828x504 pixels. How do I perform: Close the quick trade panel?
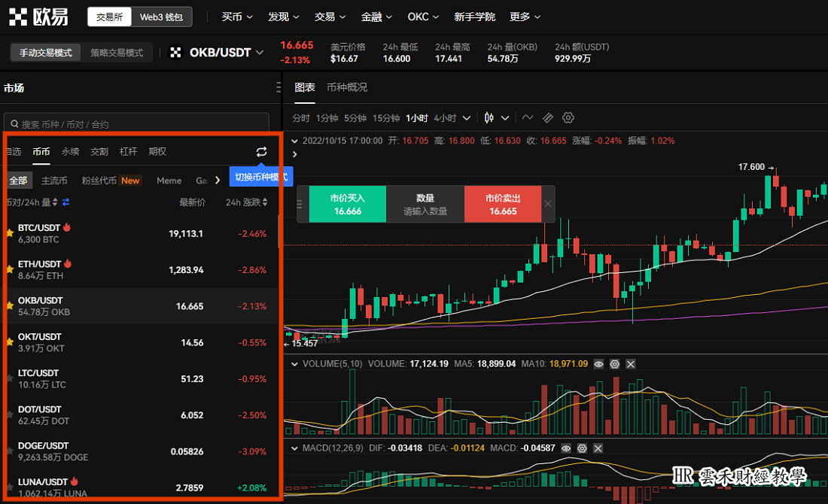(548, 205)
